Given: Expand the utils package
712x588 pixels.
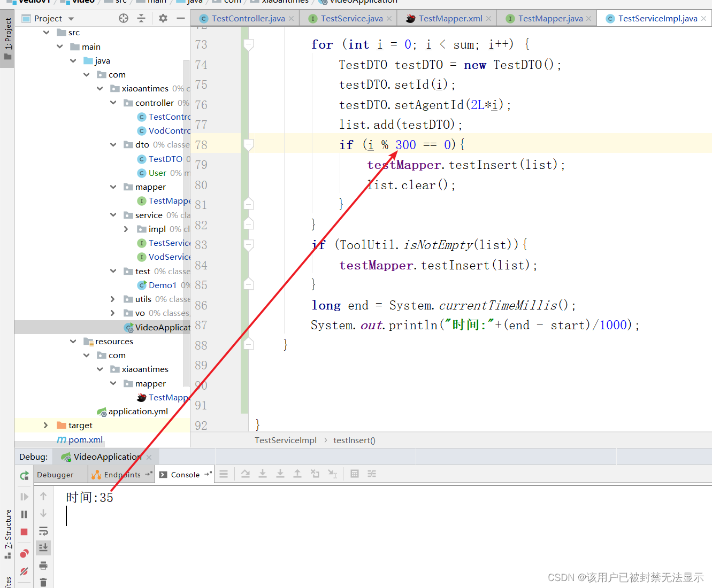Looking at the screenshot, I should [113, 299].
